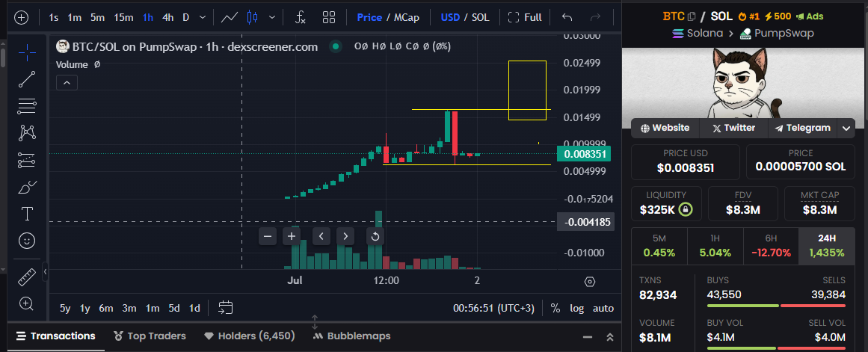The image size is (868, 352).
Task: Switch to the Top Traders tab
Action: (x=150, y=336)
